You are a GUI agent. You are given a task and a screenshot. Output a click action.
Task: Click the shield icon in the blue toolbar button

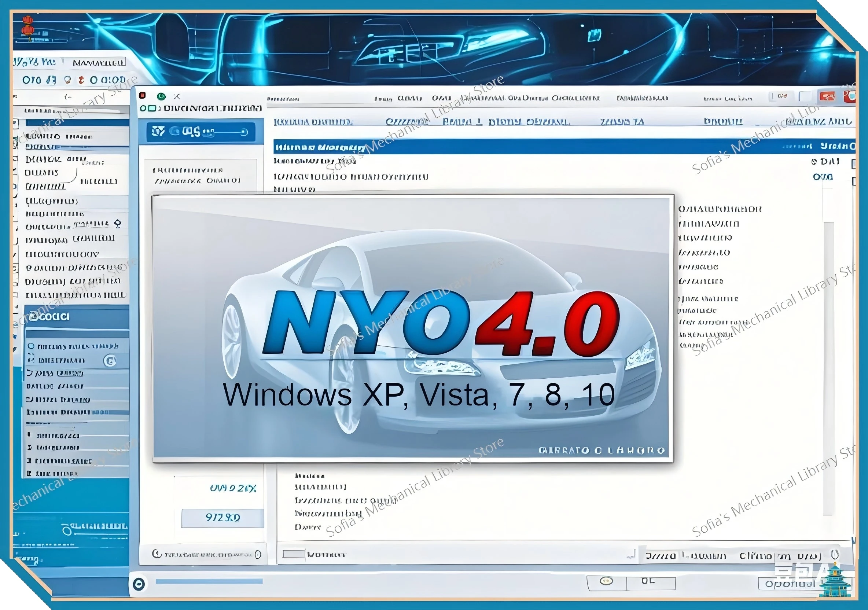[x=158, y=131]
